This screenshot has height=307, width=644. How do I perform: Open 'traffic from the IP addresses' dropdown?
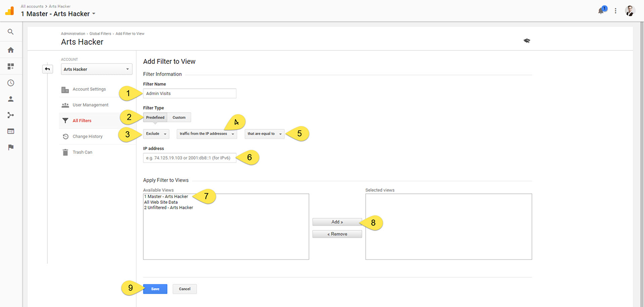click(x=207, y=134)
